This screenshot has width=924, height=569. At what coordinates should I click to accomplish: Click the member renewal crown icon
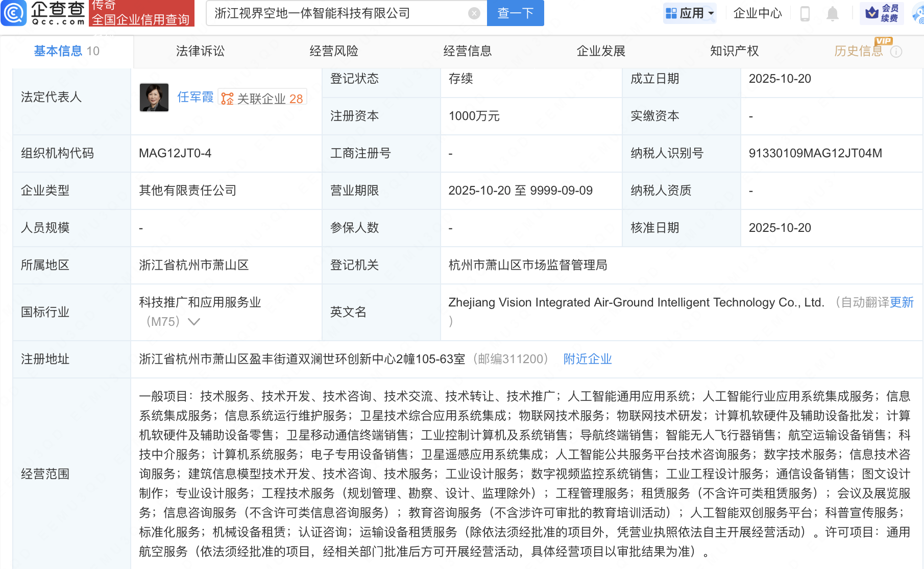[x=872, y=13]
